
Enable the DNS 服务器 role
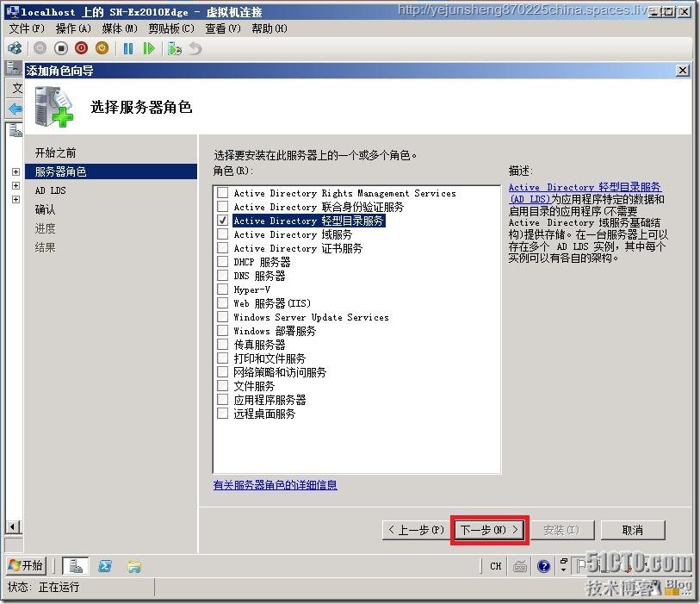[x=222, y=275]
